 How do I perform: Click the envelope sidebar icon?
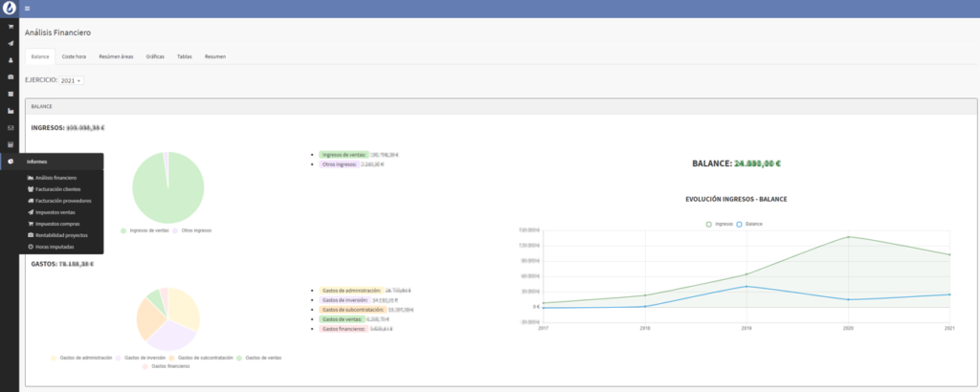click(11, 127)
